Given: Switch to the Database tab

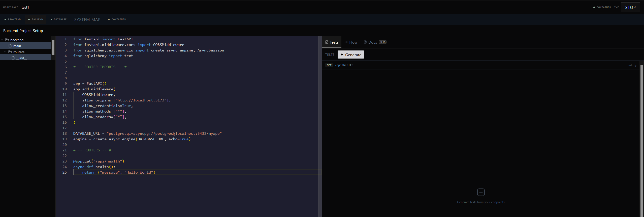Looking at the screenshot, I should pyautogui.click(x=58, y=19).
